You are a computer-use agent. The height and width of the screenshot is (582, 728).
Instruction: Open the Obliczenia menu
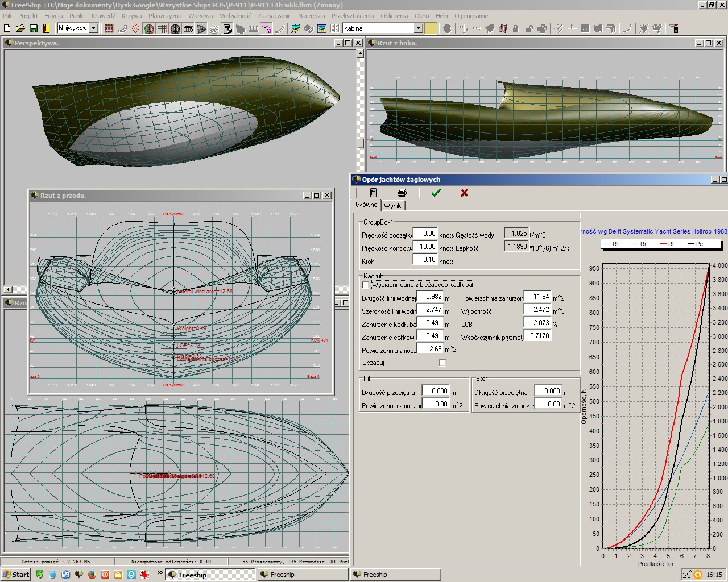pos(394,16)
